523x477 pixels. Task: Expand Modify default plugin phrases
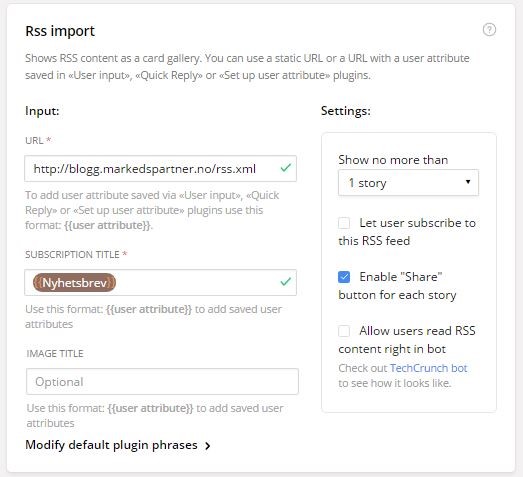pyautogui.click(x=111, y=445)
